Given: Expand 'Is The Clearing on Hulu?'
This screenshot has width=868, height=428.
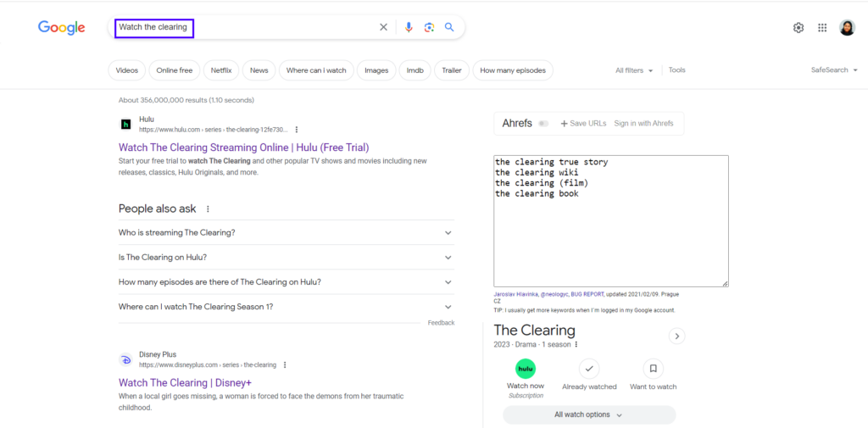Looking at the screenshot, I should coord(287,258).
